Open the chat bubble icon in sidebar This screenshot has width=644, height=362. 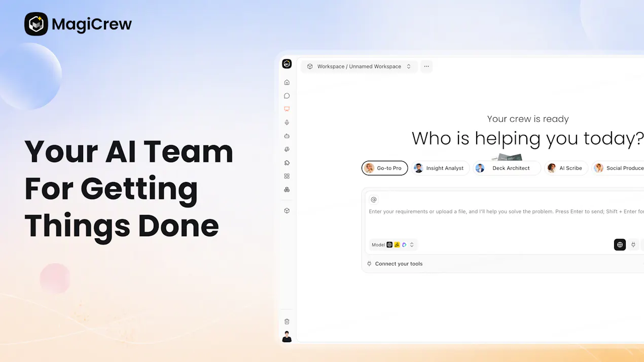click(x=287, y=96)
